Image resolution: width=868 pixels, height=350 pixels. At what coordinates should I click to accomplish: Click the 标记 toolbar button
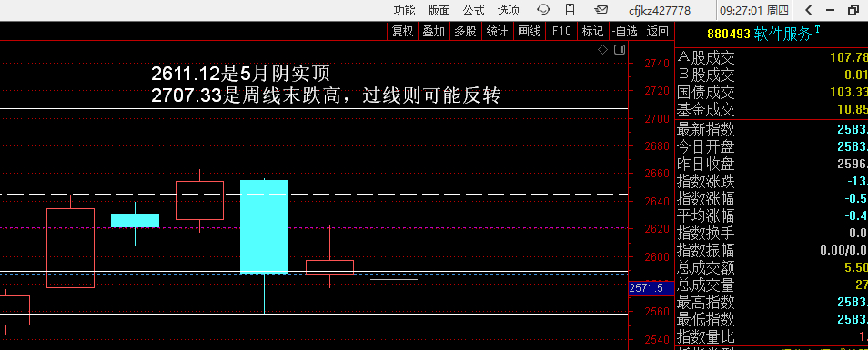(x=592, y=32)
